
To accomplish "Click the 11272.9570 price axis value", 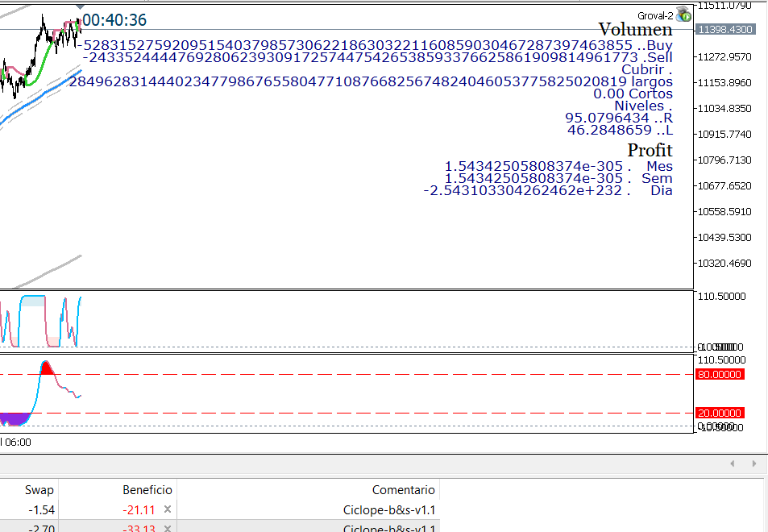I will [724, 57].
